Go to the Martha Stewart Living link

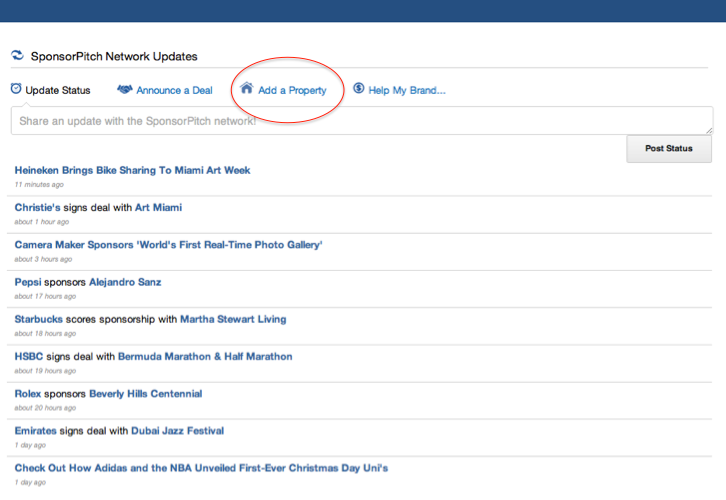click(233, 319)
